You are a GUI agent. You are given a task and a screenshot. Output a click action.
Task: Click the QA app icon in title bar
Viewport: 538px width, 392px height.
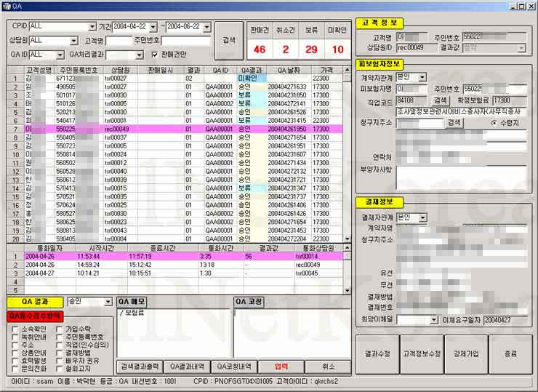coord(6,5)
